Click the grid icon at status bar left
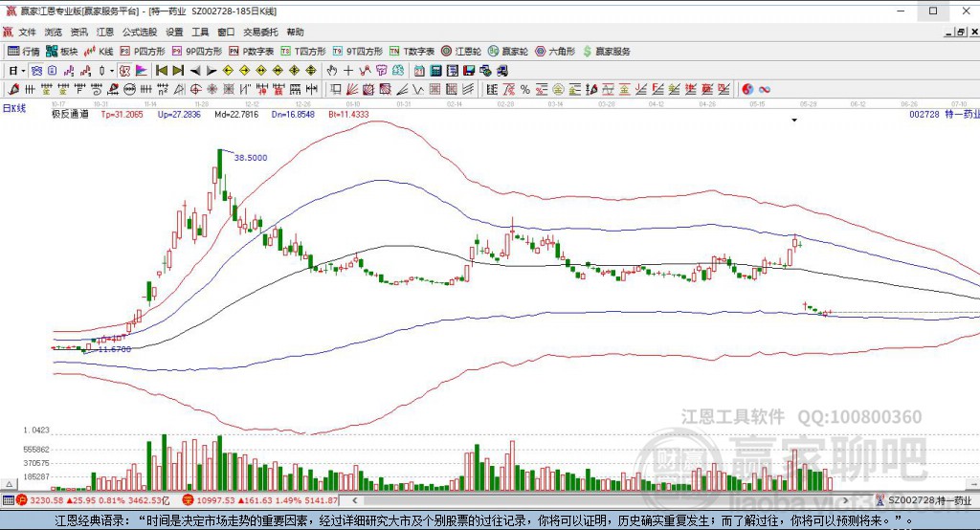Viewport: 980px width, 530px height. click(8, 500)
